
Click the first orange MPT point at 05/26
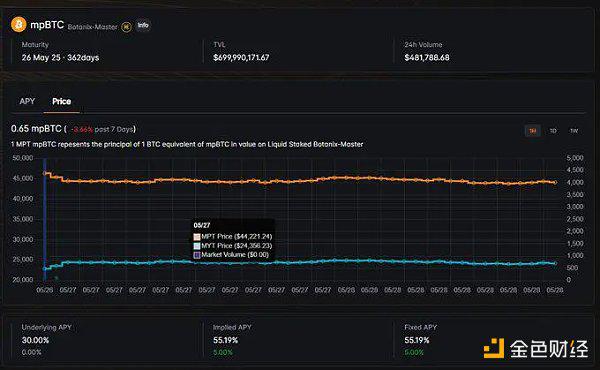point(45,173)
